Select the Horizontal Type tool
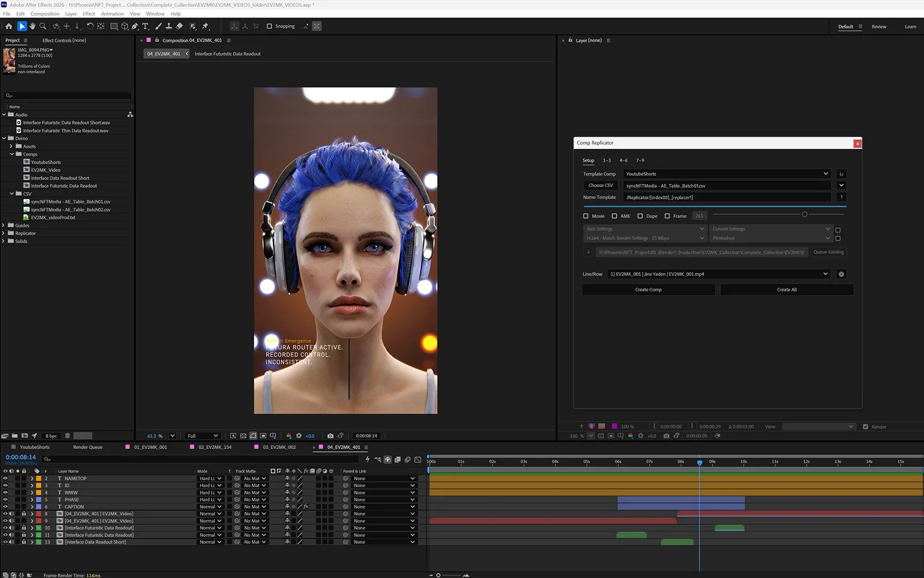This screenshot has width=924, height=578. 146,26
